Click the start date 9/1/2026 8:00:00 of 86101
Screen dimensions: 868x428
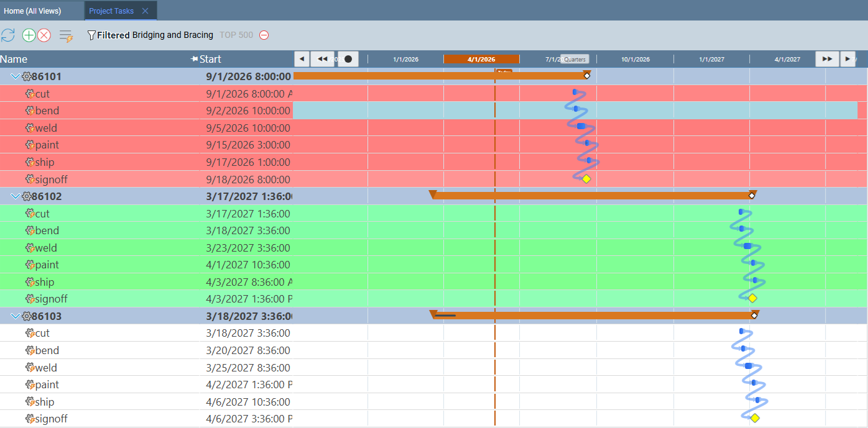[x=249, y=76]
